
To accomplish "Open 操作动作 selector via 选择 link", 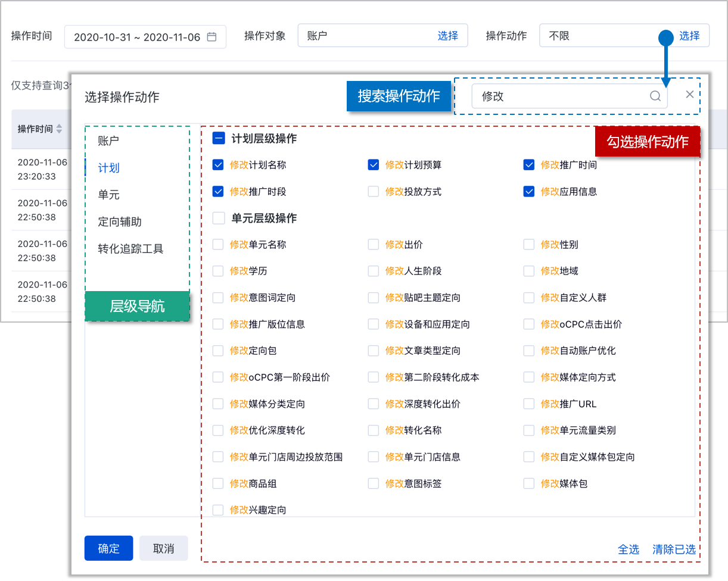I will click(689, 36).
